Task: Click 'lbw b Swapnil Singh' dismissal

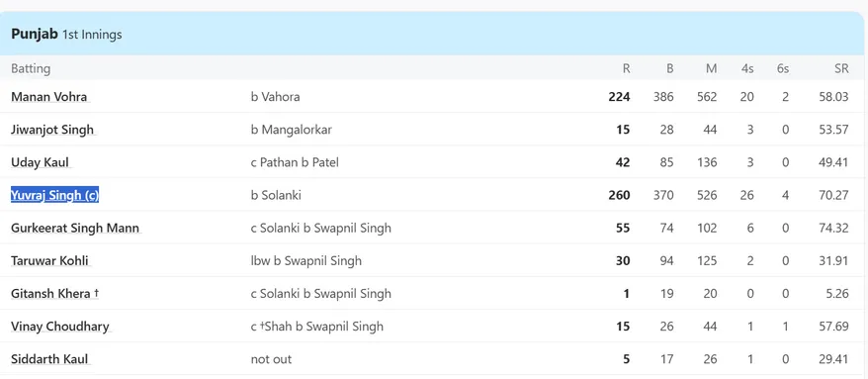Action: [306, 260]
